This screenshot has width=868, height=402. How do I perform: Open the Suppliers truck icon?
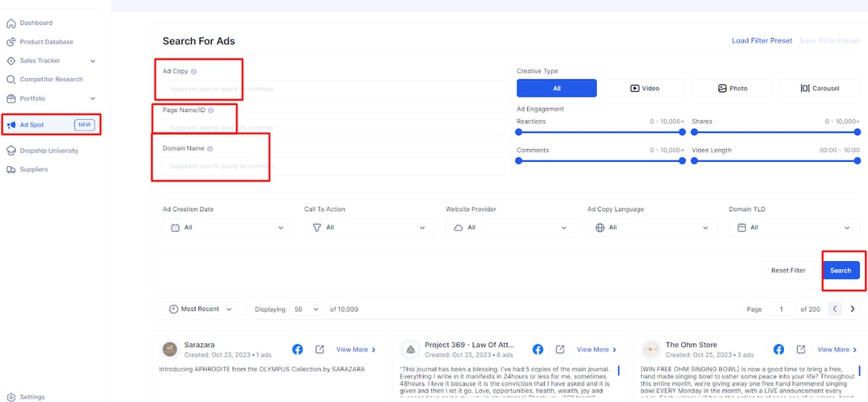[x=11, y=169]
